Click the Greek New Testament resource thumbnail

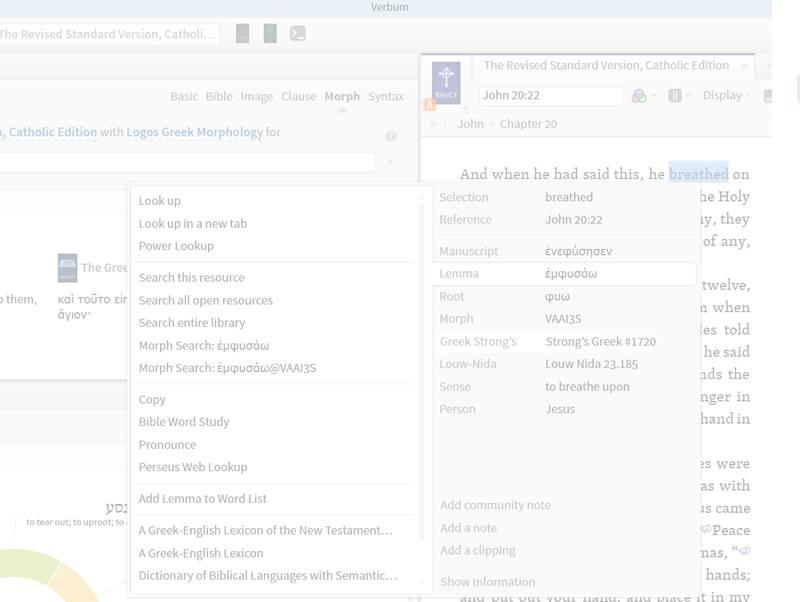(67, 268)
